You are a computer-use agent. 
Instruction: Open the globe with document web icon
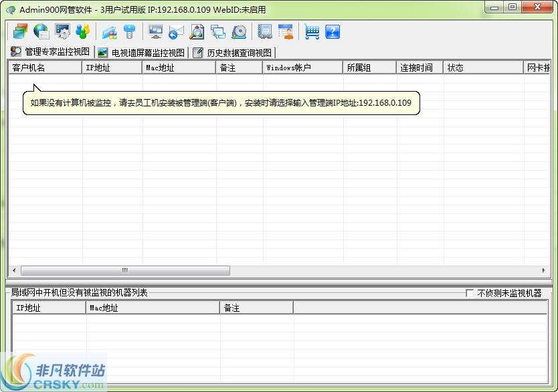tap(41, 31)
